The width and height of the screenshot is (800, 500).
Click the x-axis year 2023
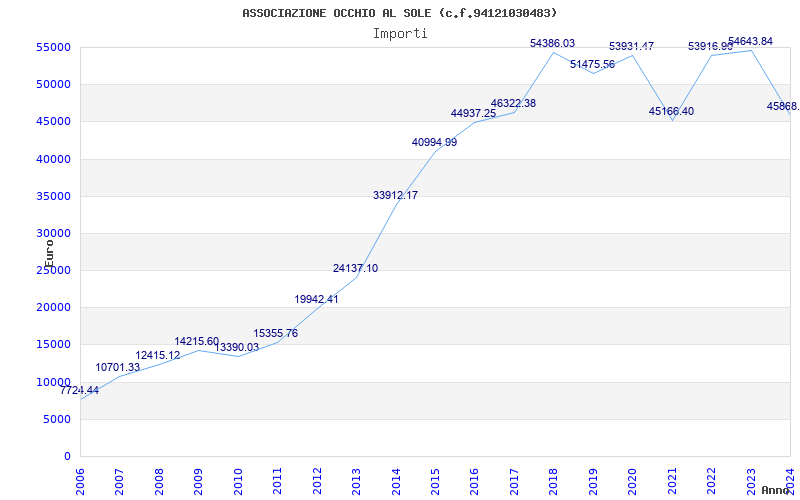click(751, 481)
